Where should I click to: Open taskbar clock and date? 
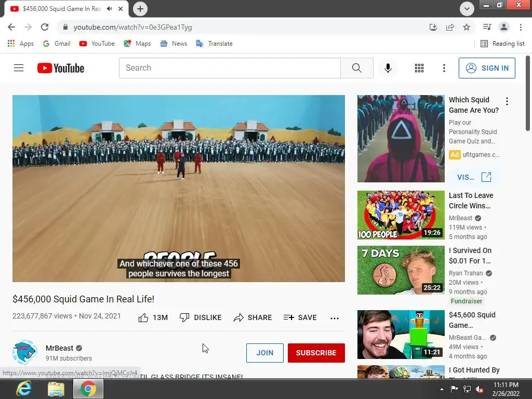(x=506, y=389)
